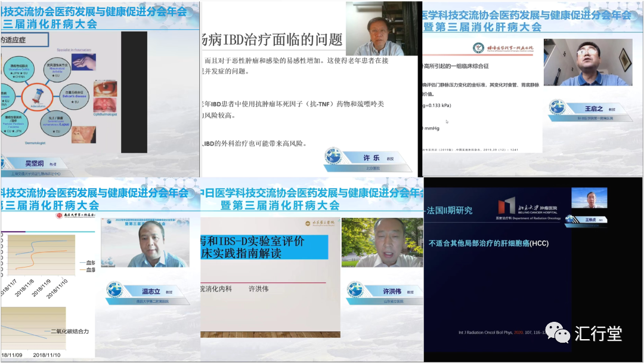Open the hand photo beside Rheumatoid Arthritis
This screenshot has width=644, height=363.
84,62
